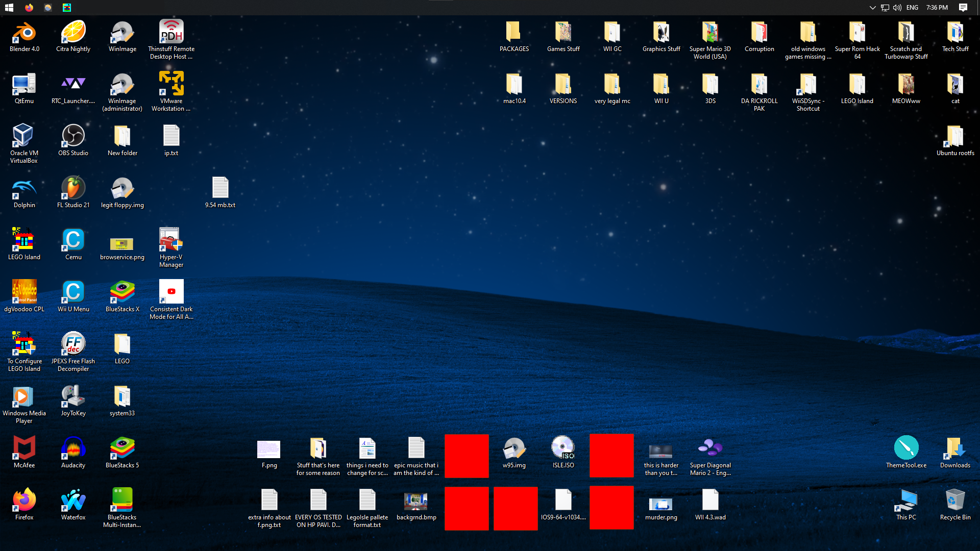Image resolution: width=980 pixels, height=551 pixels.
Task: Select the McAfee desktop icon
Action: 24,449
